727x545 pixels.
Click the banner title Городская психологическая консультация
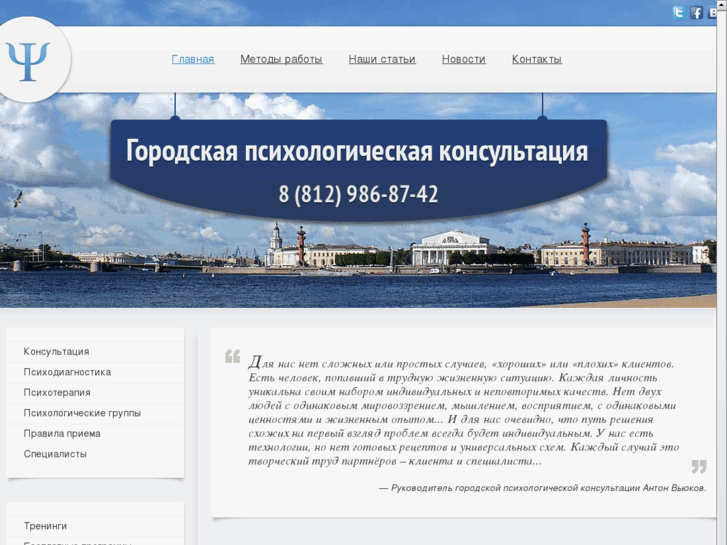coord(357,151)
